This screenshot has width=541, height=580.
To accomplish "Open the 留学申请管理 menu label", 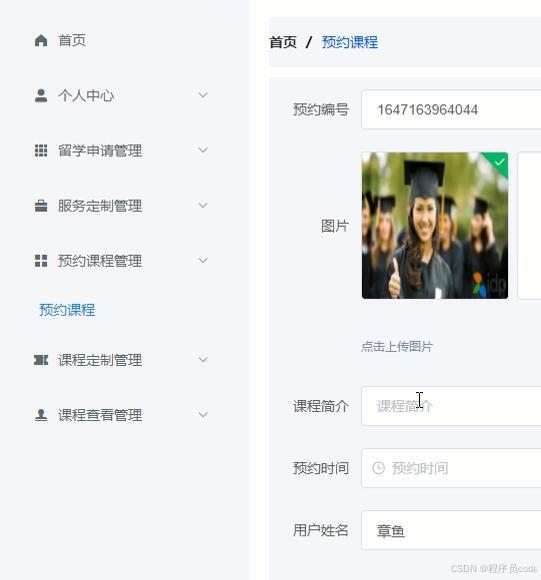I will pyautogui.click(x=100, y=151).
